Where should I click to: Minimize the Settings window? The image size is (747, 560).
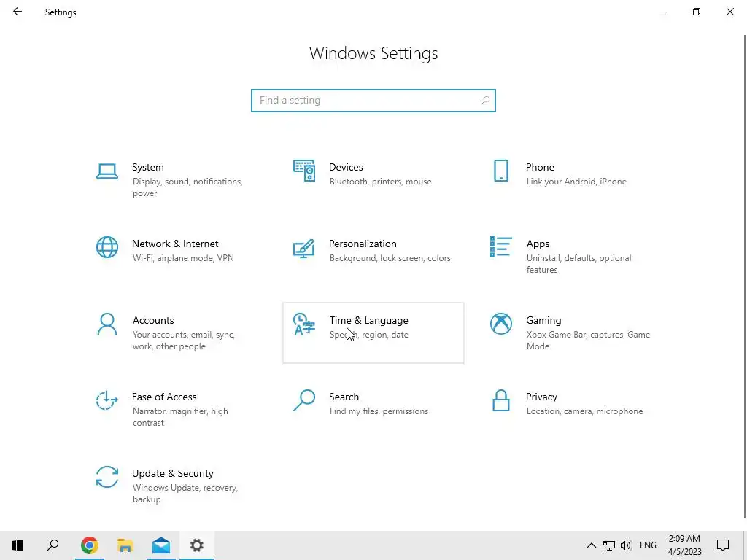[x=662, y=12]
